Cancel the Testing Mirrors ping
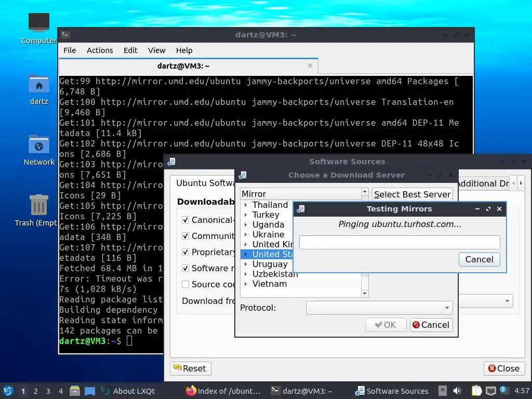 (x=479, y=259)
